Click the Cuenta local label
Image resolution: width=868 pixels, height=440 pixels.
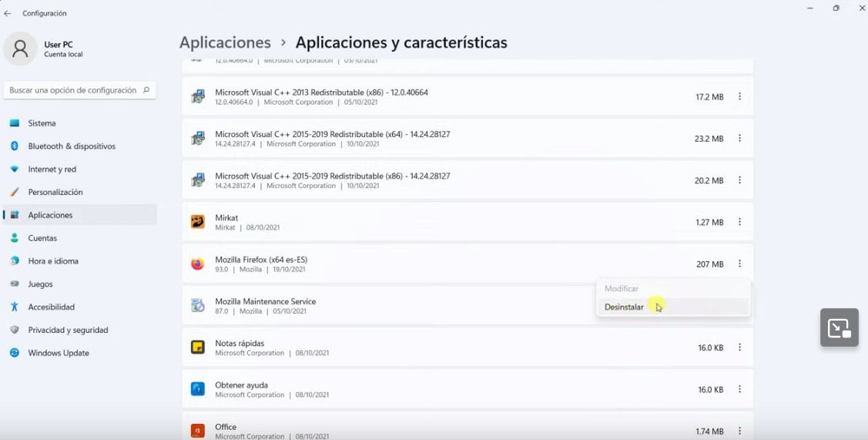tap(64, 55)
